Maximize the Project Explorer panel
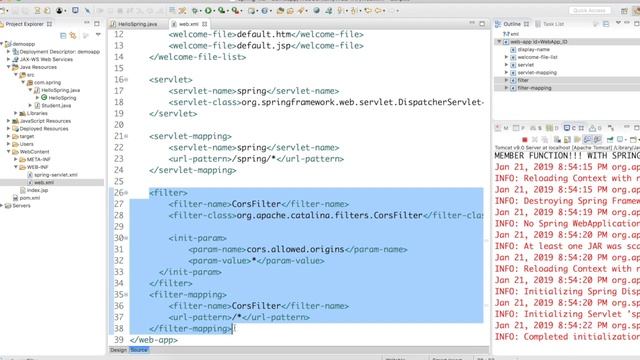Viewport: 640px width, 360px height. click(x=97, y=24)
